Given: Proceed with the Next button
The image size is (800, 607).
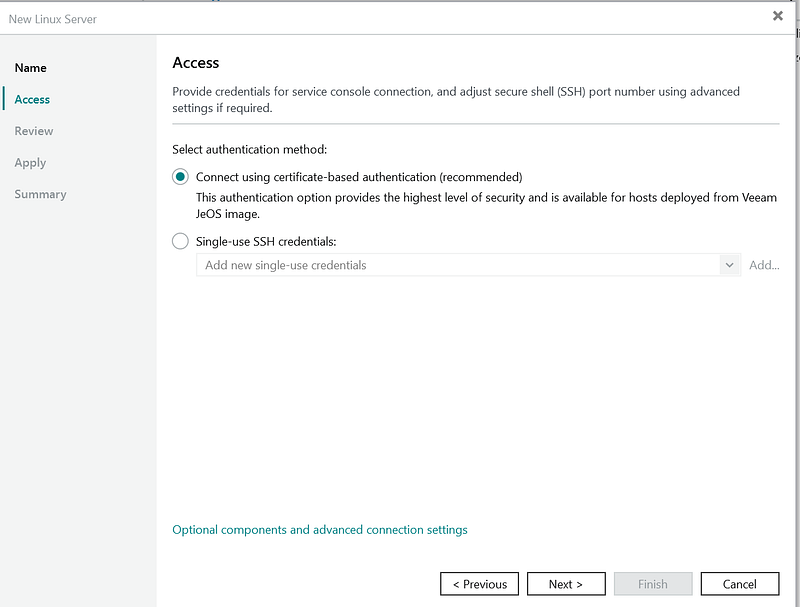Looking at the screenshot, I should coord(565,584).
